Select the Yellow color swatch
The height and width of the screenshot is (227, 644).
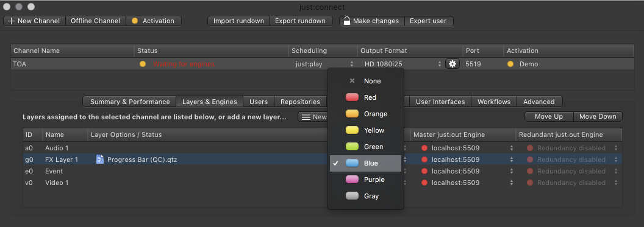[x=352, y=130]
